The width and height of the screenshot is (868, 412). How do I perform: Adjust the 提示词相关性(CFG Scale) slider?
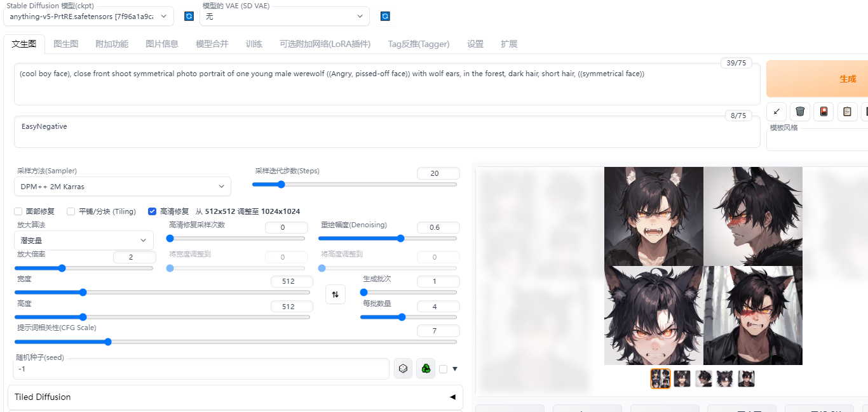pyautogui.click(x=236, y=342)
